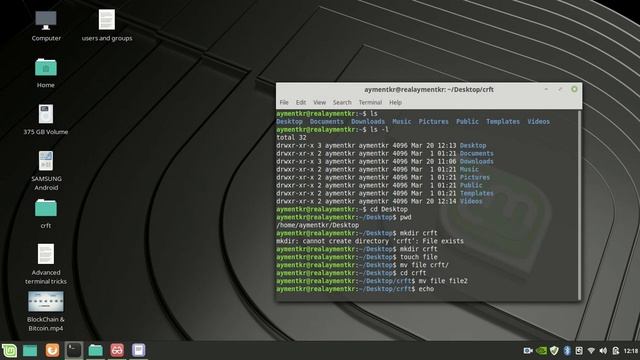Click the terminal vertical scrollbar
The image size is (640, 360).
[x=579, y=204]
